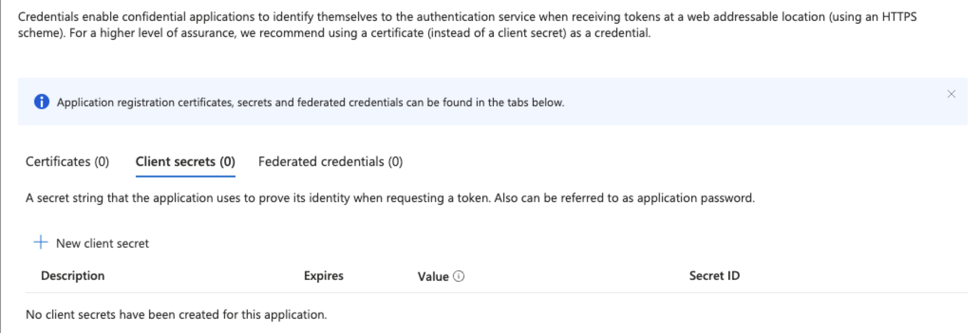Click the New client secret label
The height and width of the screenshot is (333, 980).
click(102, 243)
